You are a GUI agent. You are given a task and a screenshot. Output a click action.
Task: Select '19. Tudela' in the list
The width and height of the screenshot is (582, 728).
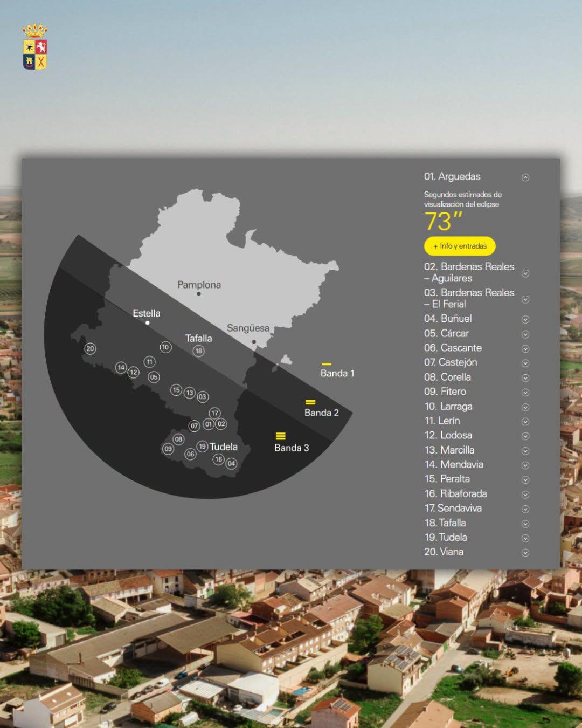(x=446, y=537)
